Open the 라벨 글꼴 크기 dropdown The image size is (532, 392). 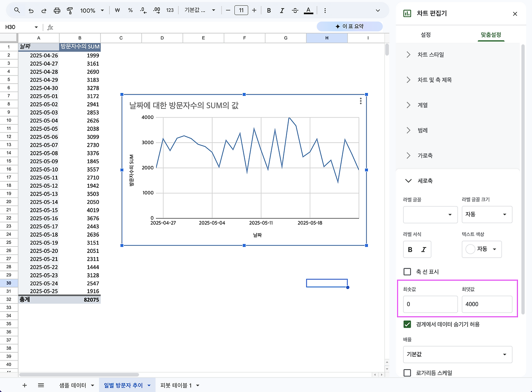coord(487,214)
